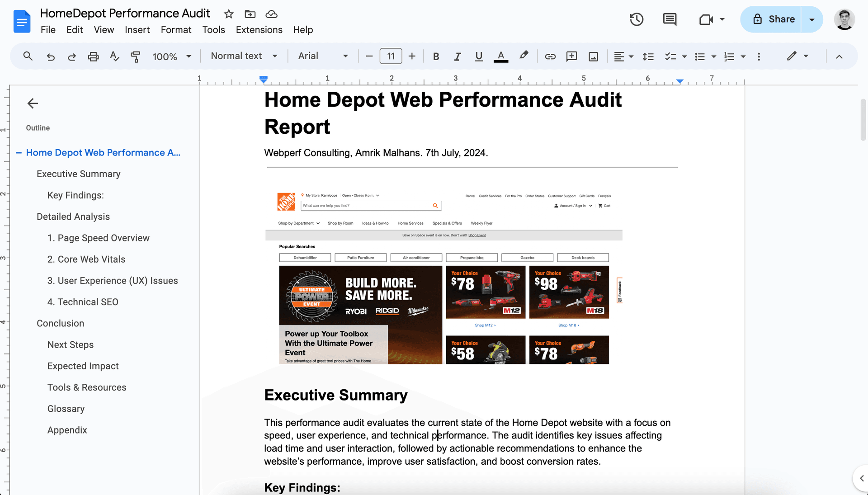Open the text color picker
This screenshot has height=495, width=868.
[x=500, y=57]
